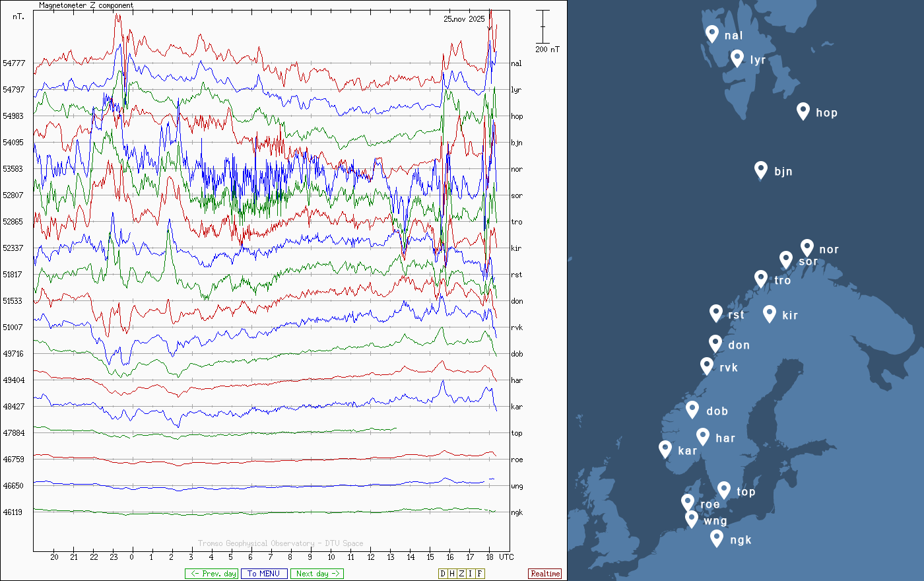Screen dimensions: 924x581
Task: Click the lyr trace label beside plot
Action: (516, 90)
